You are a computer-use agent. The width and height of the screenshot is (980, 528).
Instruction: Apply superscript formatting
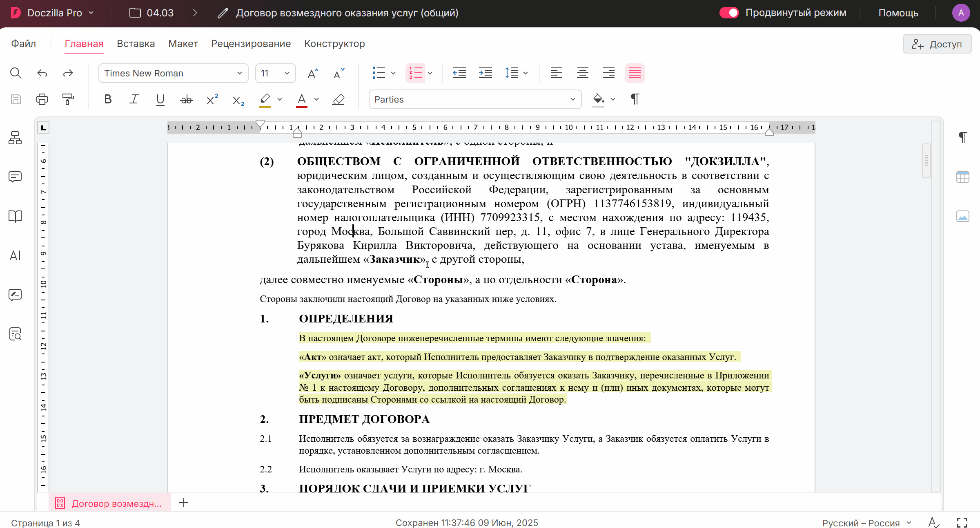(212, 99)
